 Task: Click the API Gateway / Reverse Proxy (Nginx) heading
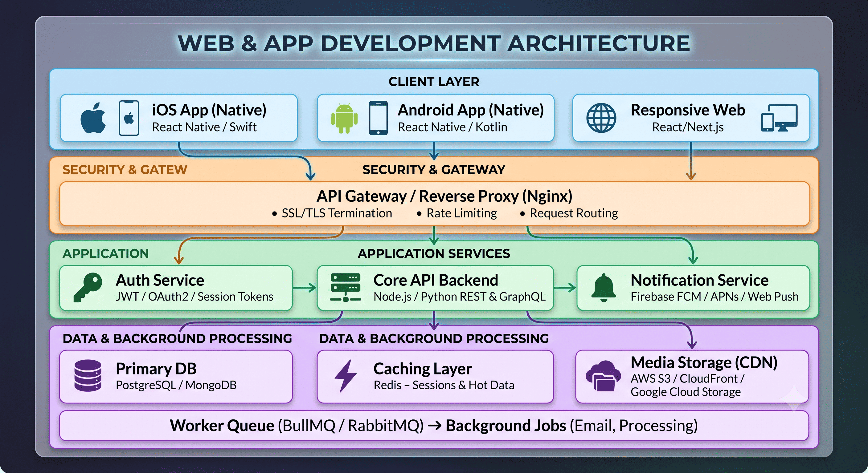tap(444, 196)
